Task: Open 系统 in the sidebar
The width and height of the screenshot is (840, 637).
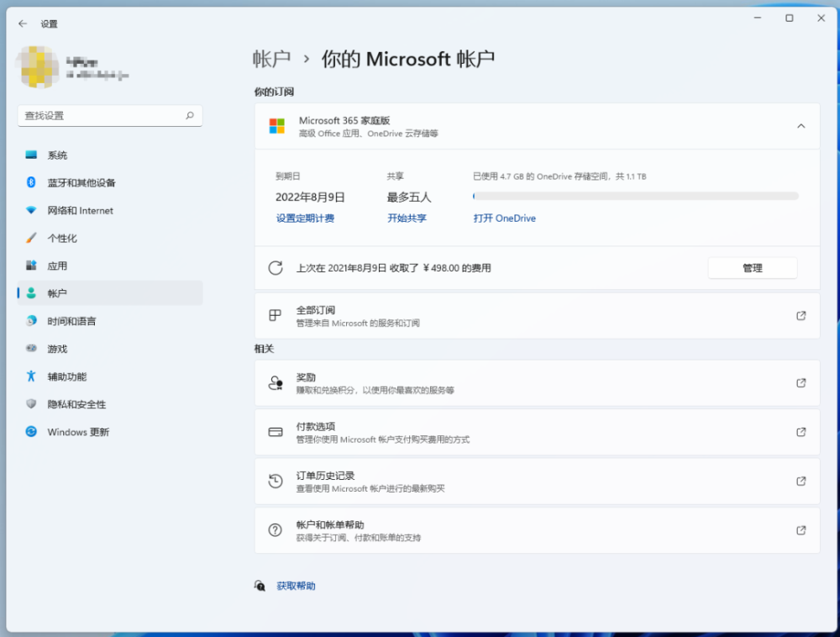Action: click(x=57, y=155)
